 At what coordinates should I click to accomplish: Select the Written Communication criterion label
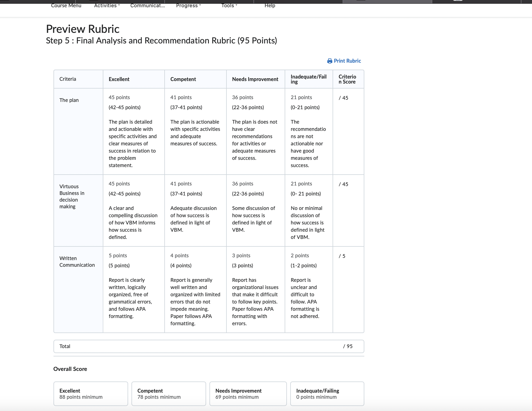(x=77, y=262)
